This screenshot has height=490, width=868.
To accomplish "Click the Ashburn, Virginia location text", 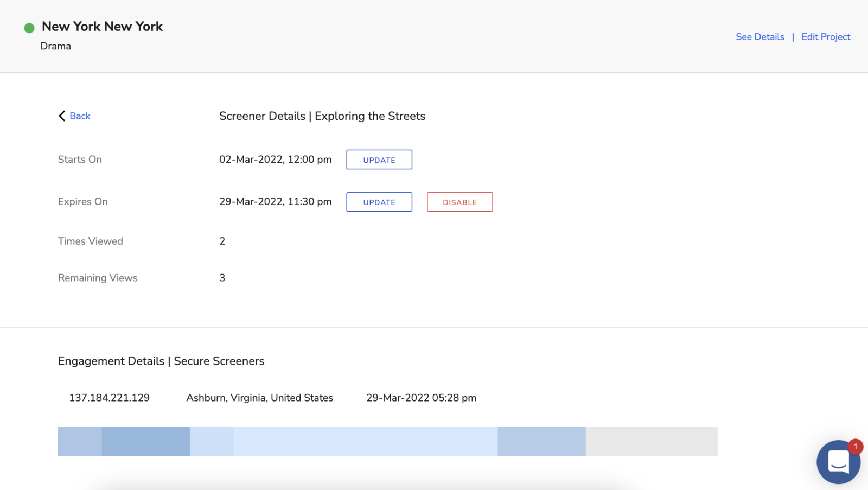I will [259, 398].
